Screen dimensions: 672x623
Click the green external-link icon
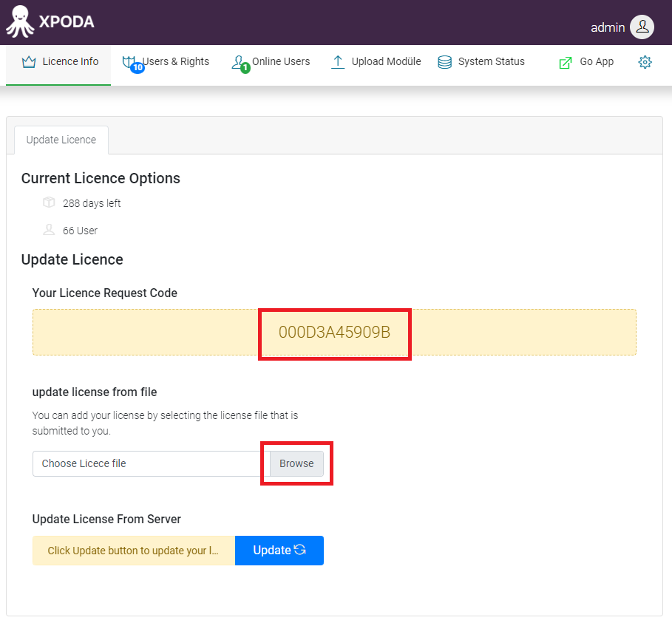click(x=566, y=63)
